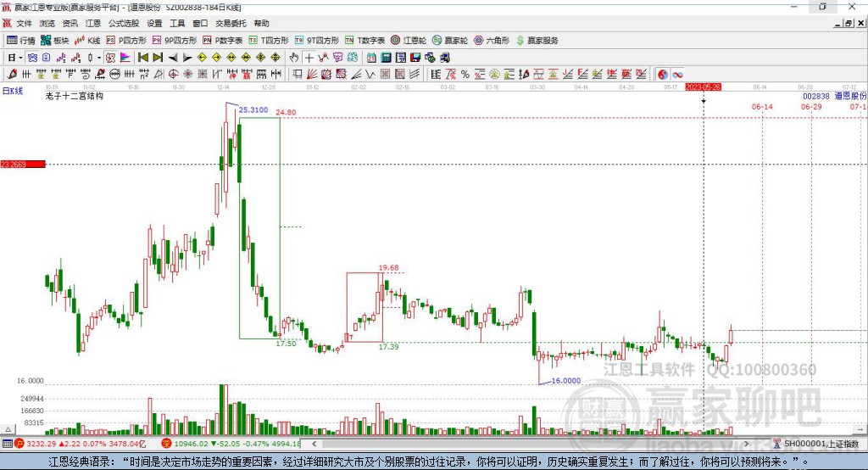868x470 pixels.
Task: Open the 9P四方形 tool
Action: (175, 41)
